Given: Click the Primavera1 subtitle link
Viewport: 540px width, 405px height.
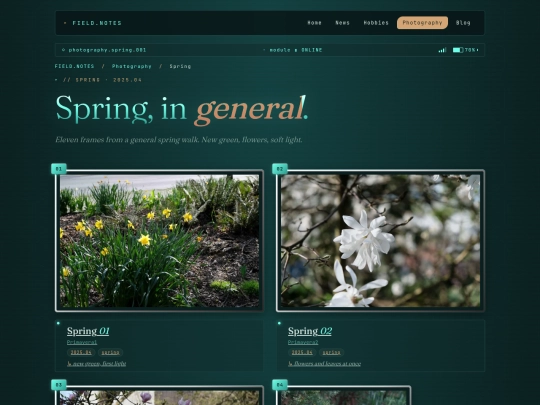Looking at the screenshot, I should pos(82,342).
